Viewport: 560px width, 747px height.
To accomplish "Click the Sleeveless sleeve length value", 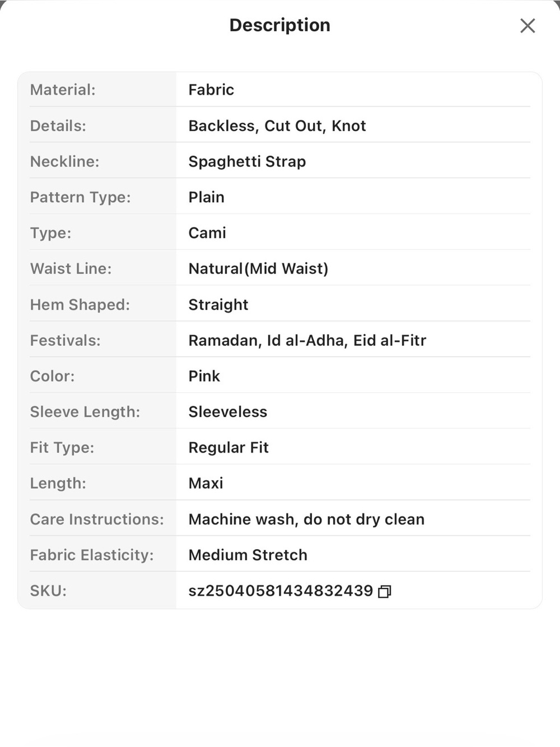I will [x=227, y=412].
